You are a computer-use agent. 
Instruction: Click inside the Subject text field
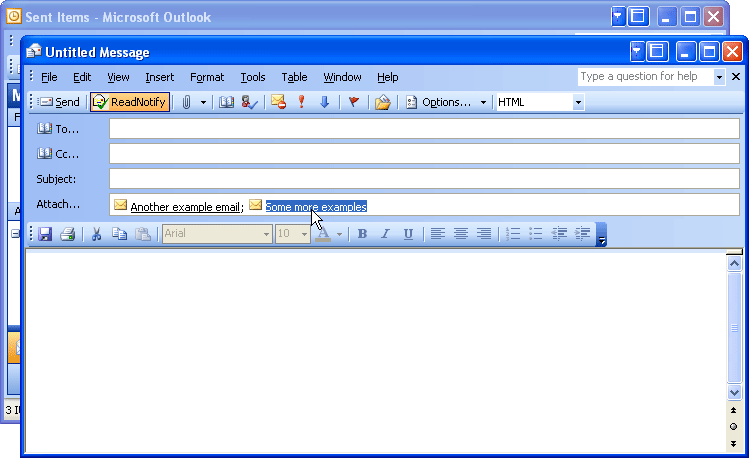tap(424, 179)
